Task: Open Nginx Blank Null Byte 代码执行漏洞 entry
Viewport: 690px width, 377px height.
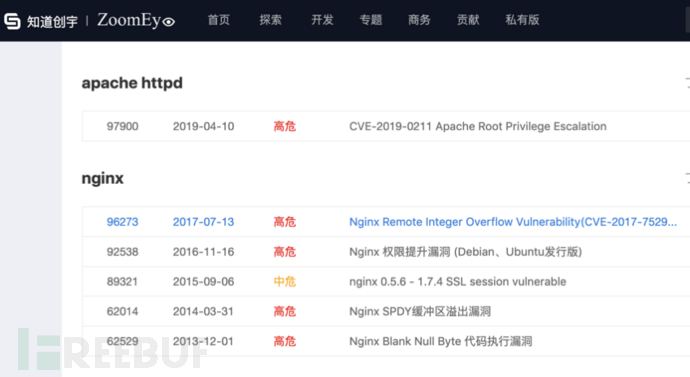Action: coord(440,341)
